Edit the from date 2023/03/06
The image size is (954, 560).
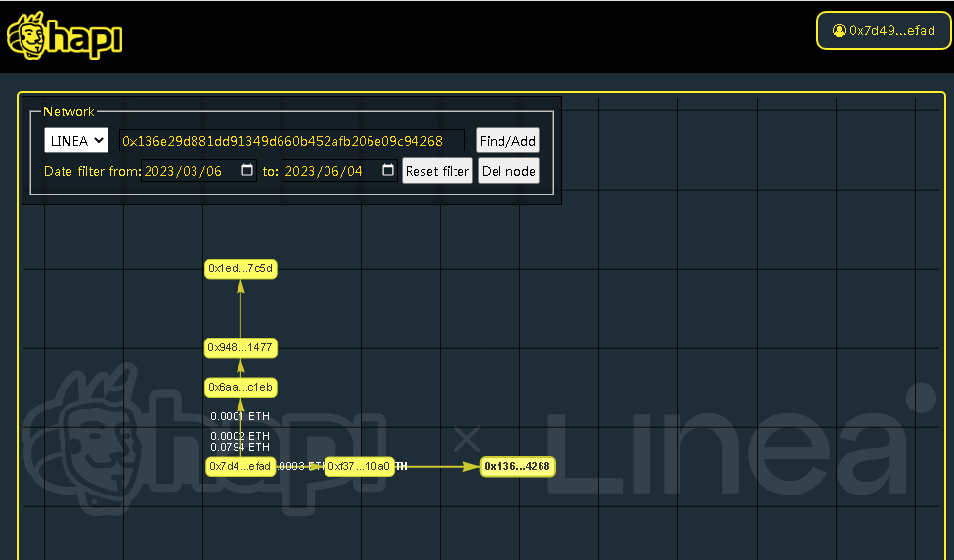pos(183,171)
